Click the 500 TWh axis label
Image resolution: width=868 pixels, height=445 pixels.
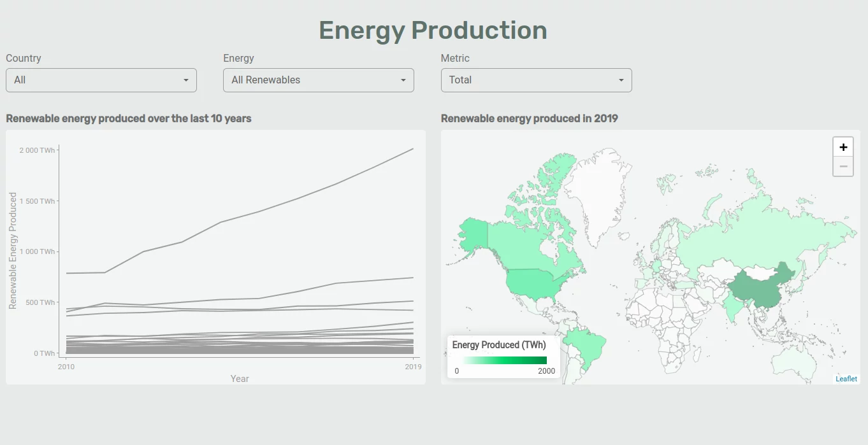[41, 302]
